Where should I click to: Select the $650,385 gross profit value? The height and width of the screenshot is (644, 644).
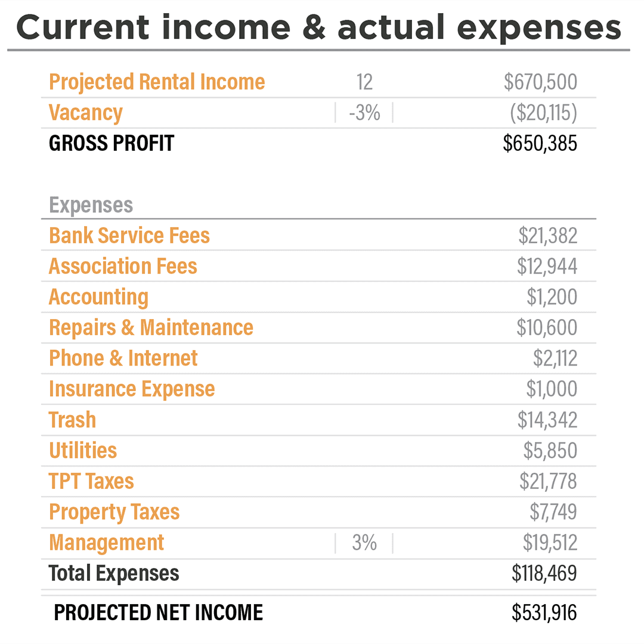[540, 143]
